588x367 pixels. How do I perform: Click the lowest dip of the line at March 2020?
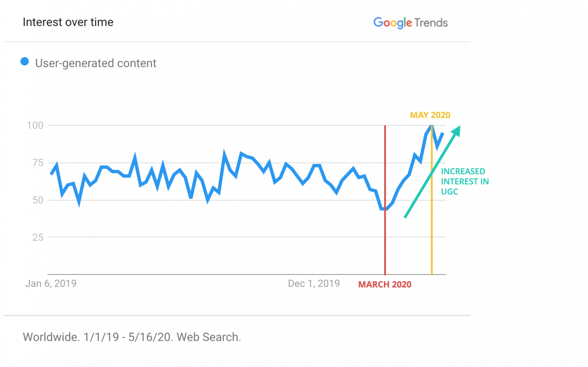point(384,209)
